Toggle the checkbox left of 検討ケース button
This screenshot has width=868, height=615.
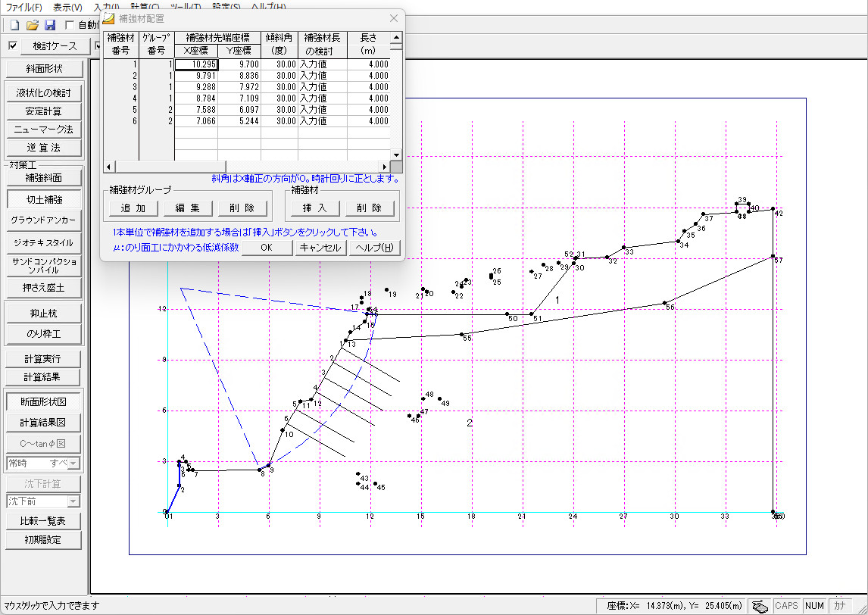13,46
